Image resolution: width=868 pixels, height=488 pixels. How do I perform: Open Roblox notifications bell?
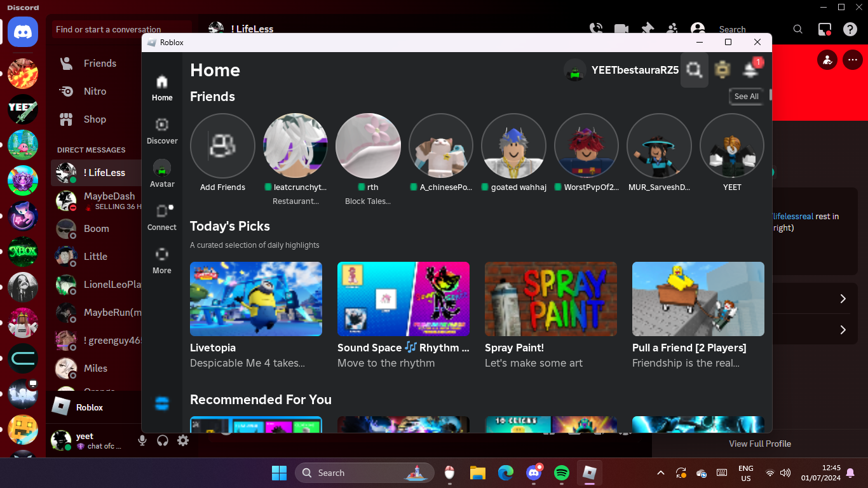click(x=750, y=69)
